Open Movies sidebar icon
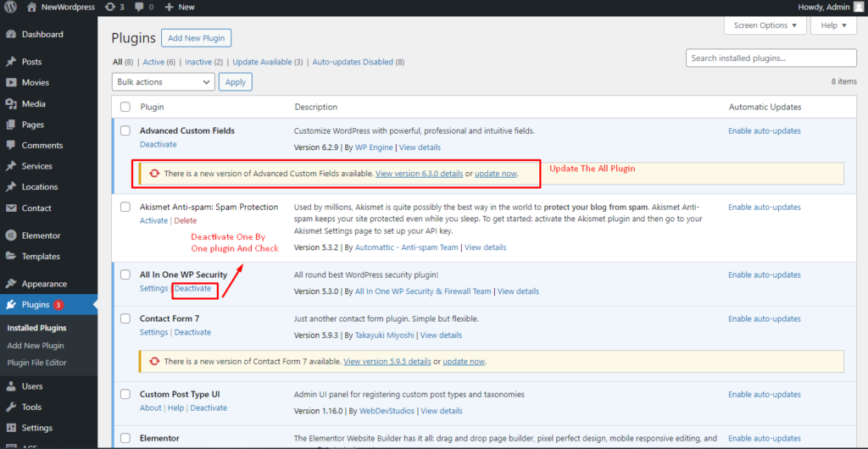The height and width of the screenshot is (449, 868). click(10, 82)
